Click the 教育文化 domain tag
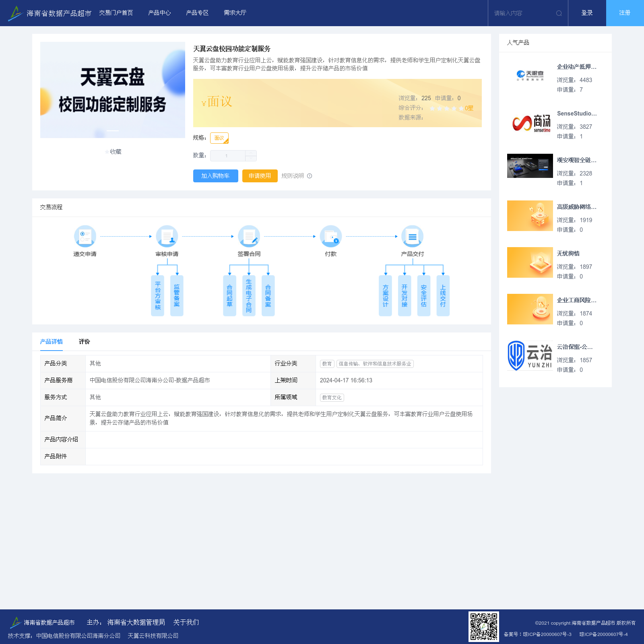This screenshot has height=644, width=644. pyautogui.click(x=332, y=398)
